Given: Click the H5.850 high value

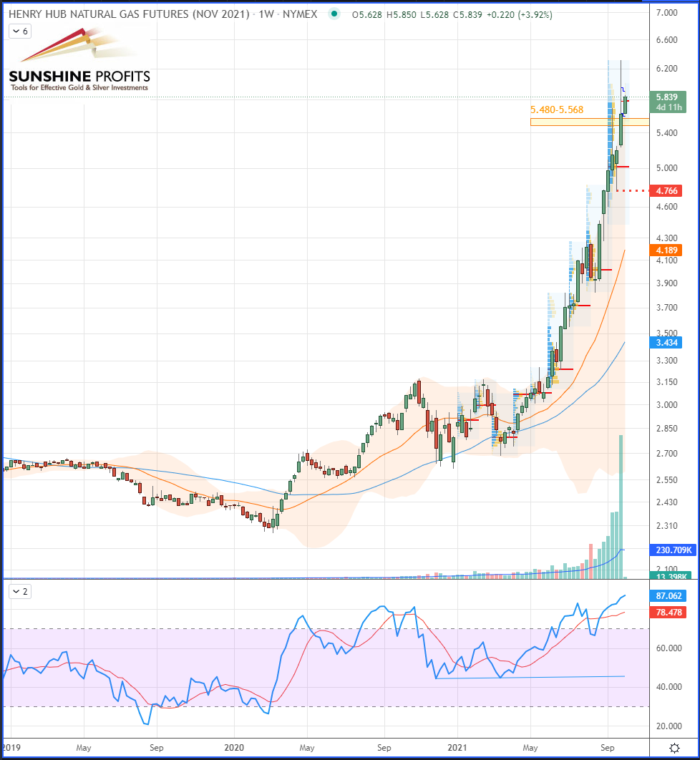Looking at the screenshot, I should tap(401, 14).
